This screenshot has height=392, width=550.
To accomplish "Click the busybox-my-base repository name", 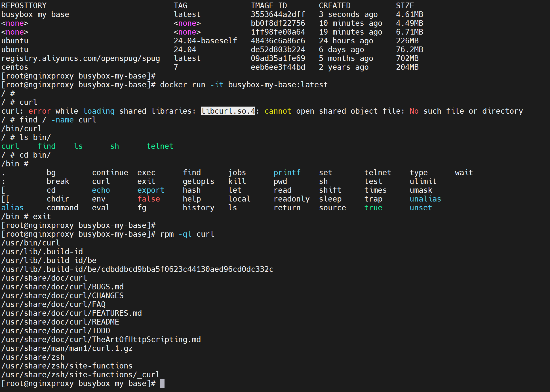I will click(x=35, y=14).
